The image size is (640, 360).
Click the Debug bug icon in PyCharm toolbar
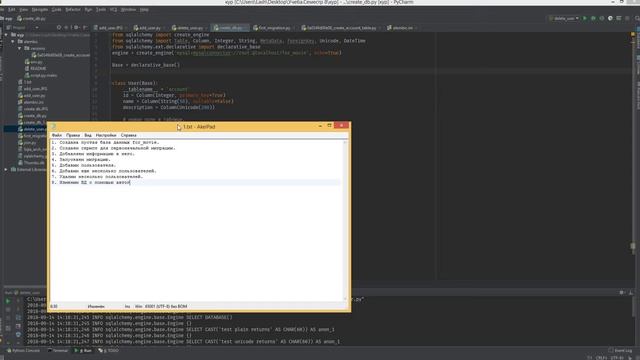(593, 18)
